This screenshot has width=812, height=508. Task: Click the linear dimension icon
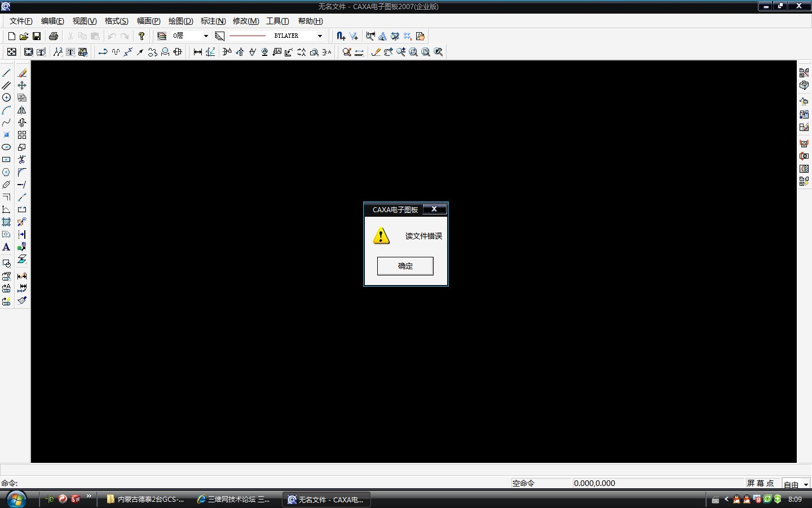click(198, 52)
